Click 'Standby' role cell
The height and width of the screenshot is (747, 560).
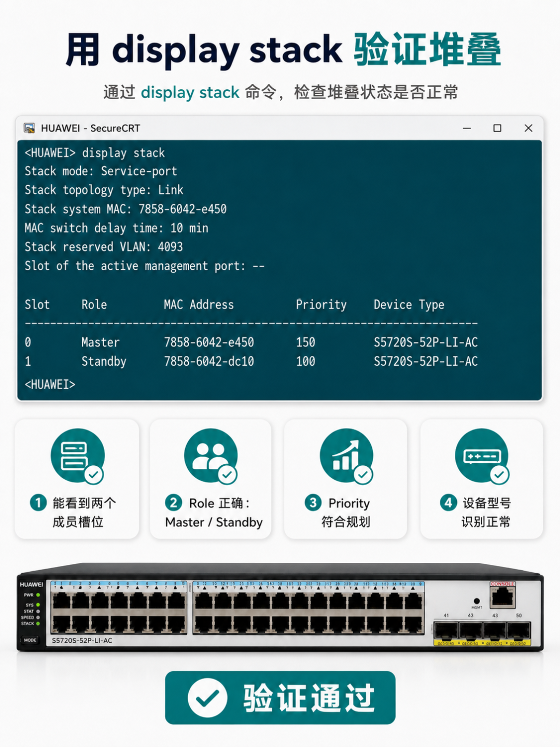pos(104,362)
